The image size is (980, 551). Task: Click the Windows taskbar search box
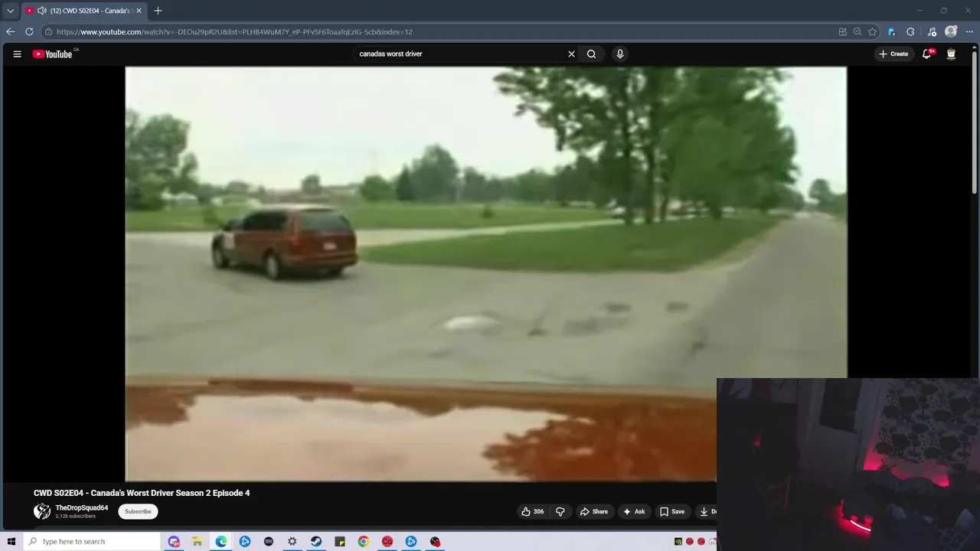point(92,541)
